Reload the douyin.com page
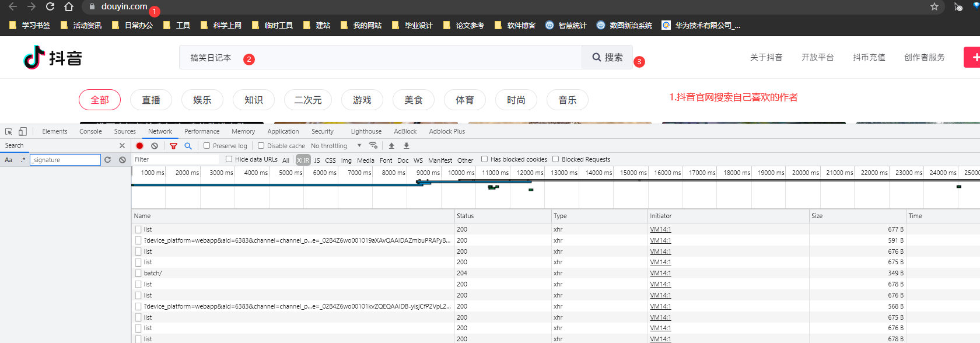Screen dimensions: 980x343 pos(50,6)
